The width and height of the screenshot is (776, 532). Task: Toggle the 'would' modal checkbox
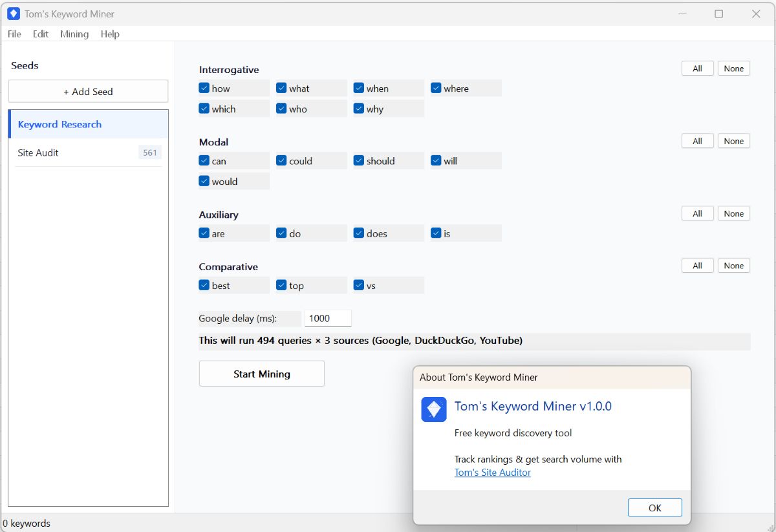point(204,181)
